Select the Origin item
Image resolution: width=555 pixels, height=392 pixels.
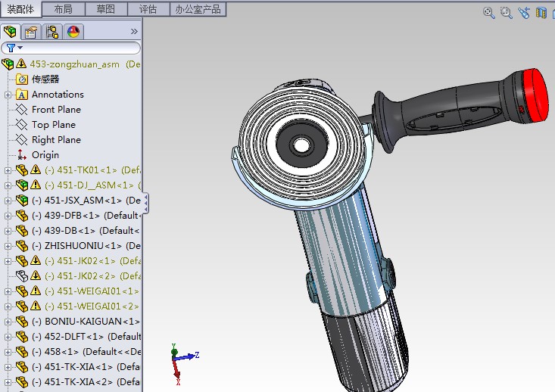coord(45,155)
